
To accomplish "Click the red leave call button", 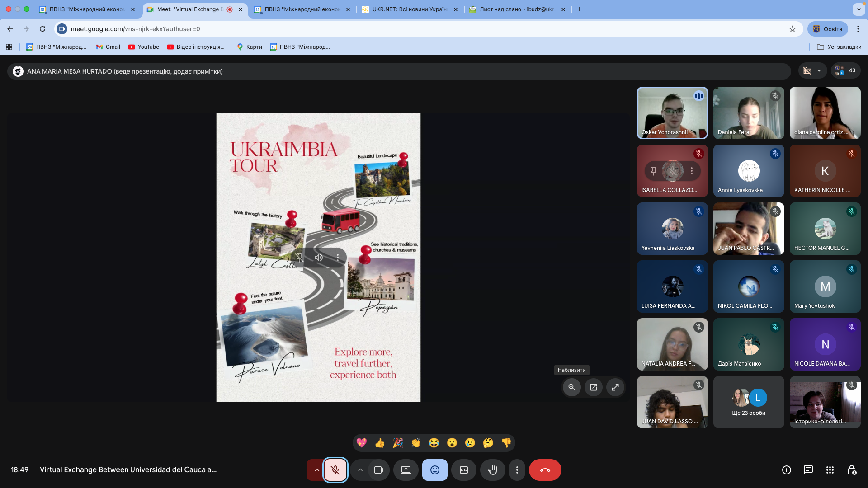I will [x=545, y=470].
